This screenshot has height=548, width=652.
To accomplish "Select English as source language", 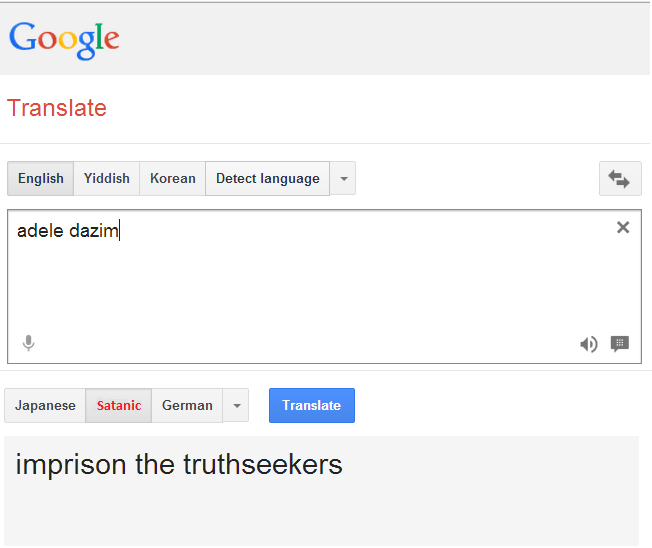I will click(x=41, y=179).
